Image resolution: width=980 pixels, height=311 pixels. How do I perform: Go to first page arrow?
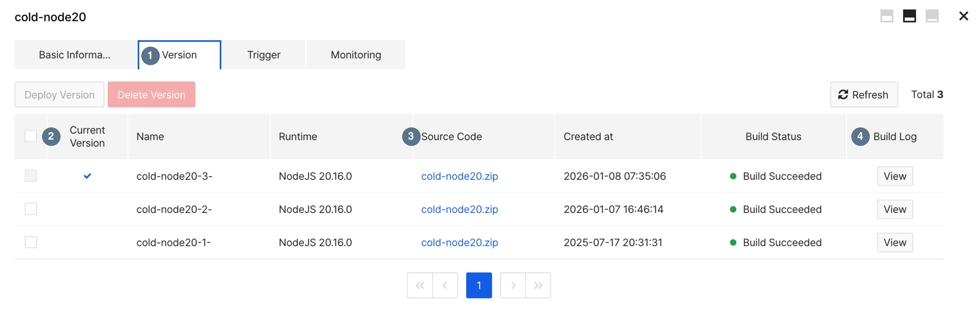[x=420, y=285]
